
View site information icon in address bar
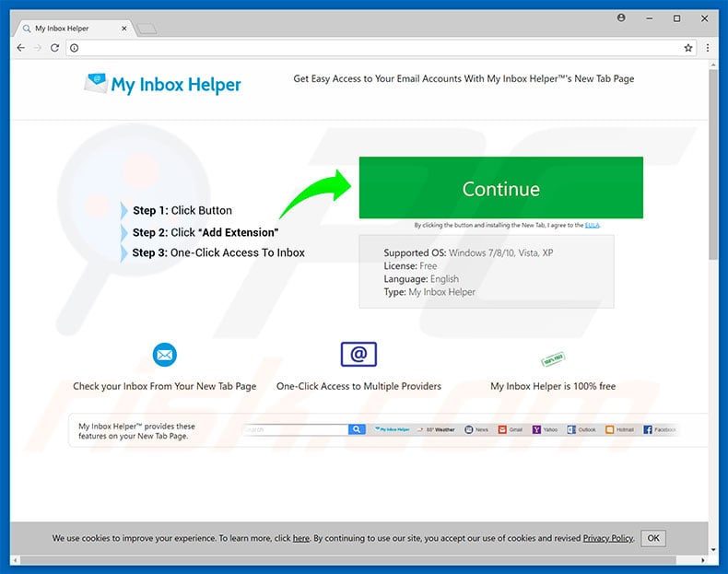pos(75,48)
